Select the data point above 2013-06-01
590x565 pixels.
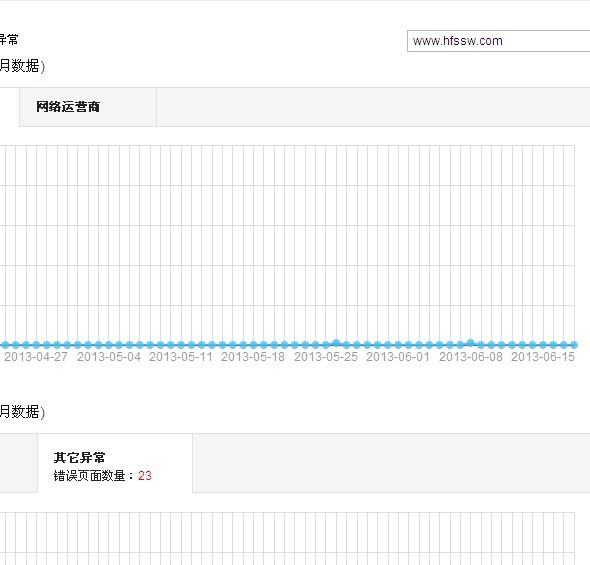tap(398, 345)
